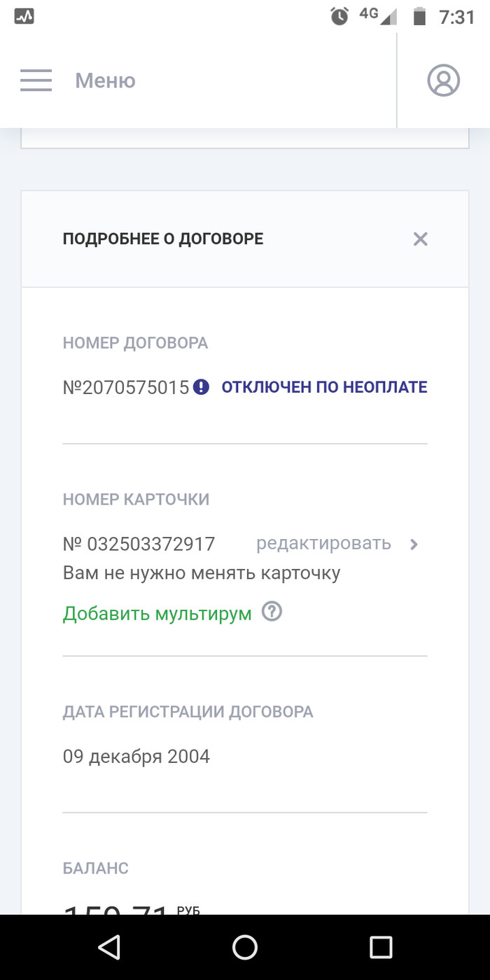
Task: Tap the ПОДРОБНЕЕ О ДОГОВОРЕ header
Action: pyautogui.click(x=163, y=239)
